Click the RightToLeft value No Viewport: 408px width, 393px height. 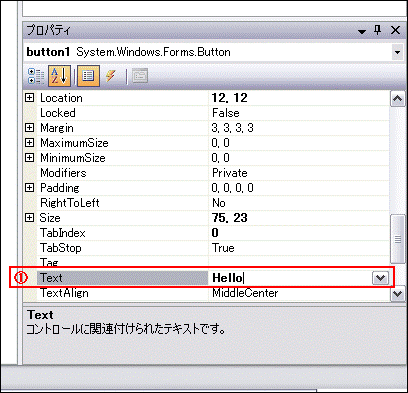(x=219, y=203)
